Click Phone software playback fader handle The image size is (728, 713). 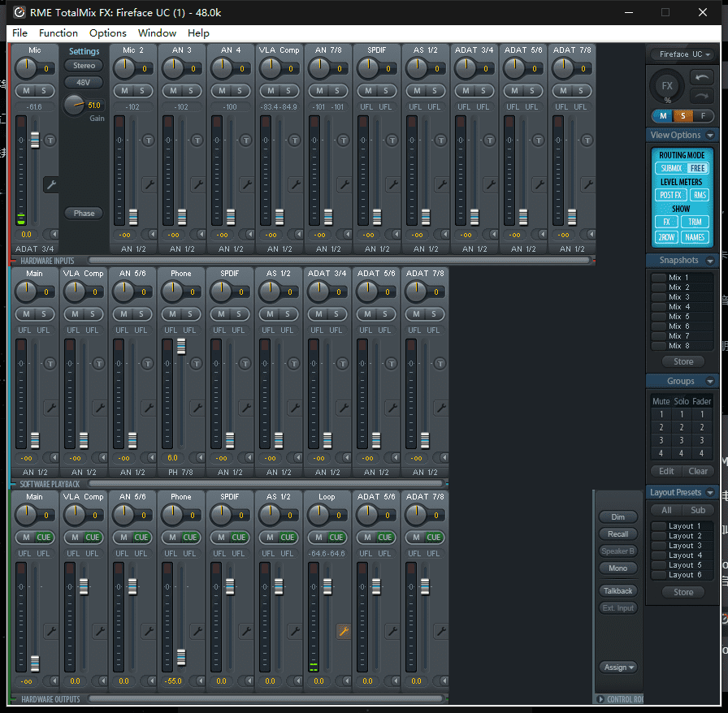click(x=181, y=346)
